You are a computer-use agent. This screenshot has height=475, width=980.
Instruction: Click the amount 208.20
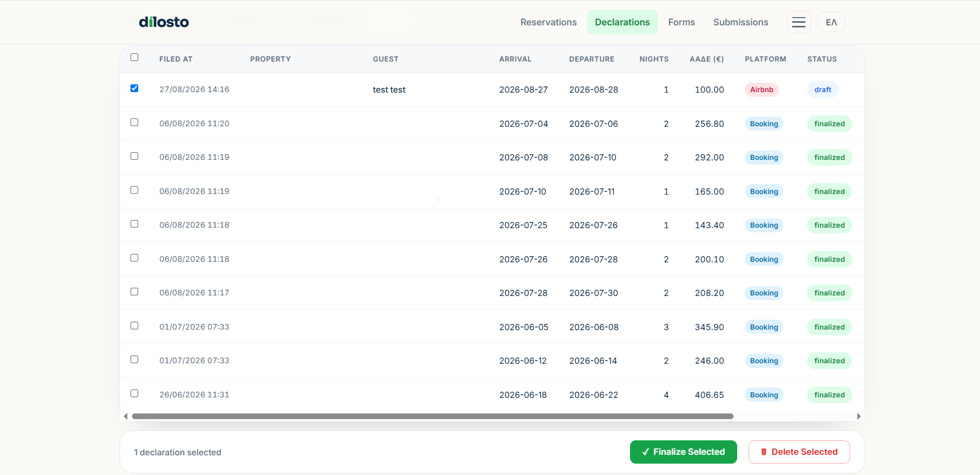[709, 293]
